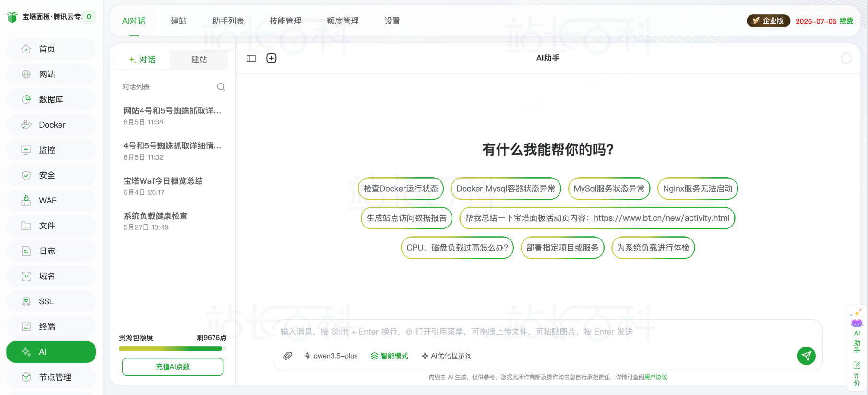Open the 助手列表 tab

228,21
